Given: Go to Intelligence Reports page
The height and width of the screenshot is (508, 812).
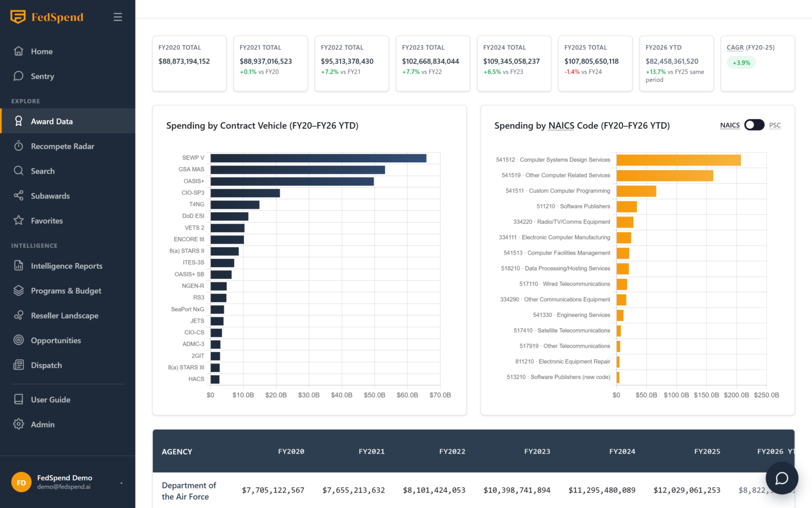Looking at the screenshot, I should point(68,266).
